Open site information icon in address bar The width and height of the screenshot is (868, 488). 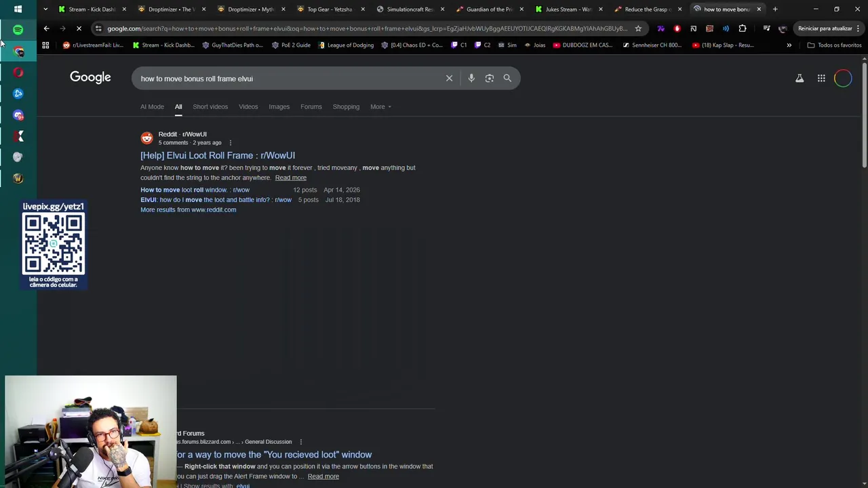99,28
